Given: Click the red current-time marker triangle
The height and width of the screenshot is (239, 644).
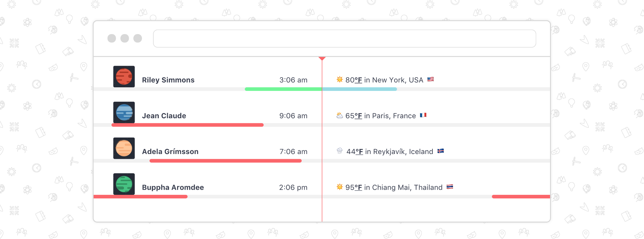Looking at the screenshot, I should pyautogui.click(x=322, y=59).
